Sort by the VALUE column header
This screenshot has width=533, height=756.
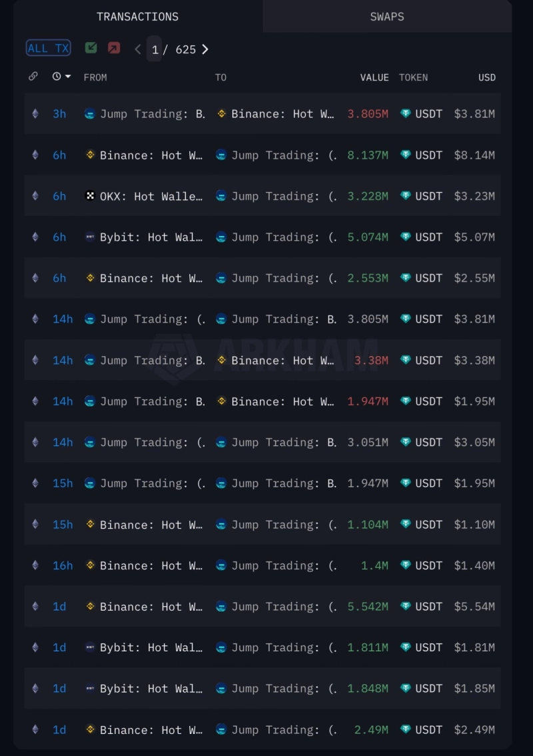(x=374, y=77)
